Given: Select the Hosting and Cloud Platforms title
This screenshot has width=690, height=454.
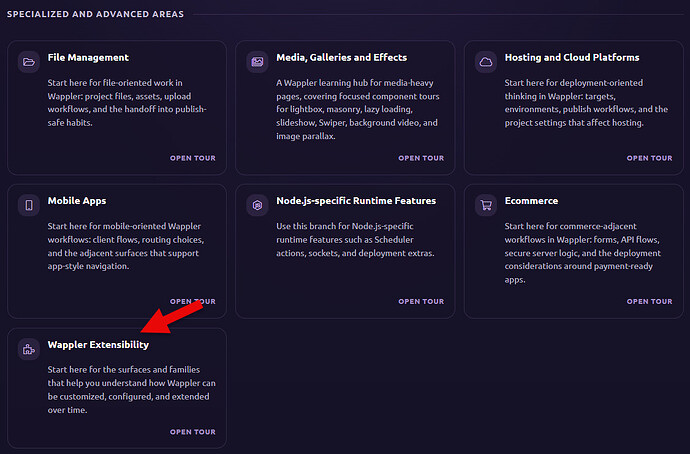Looking at the screenshot, I should coord(572,58).
